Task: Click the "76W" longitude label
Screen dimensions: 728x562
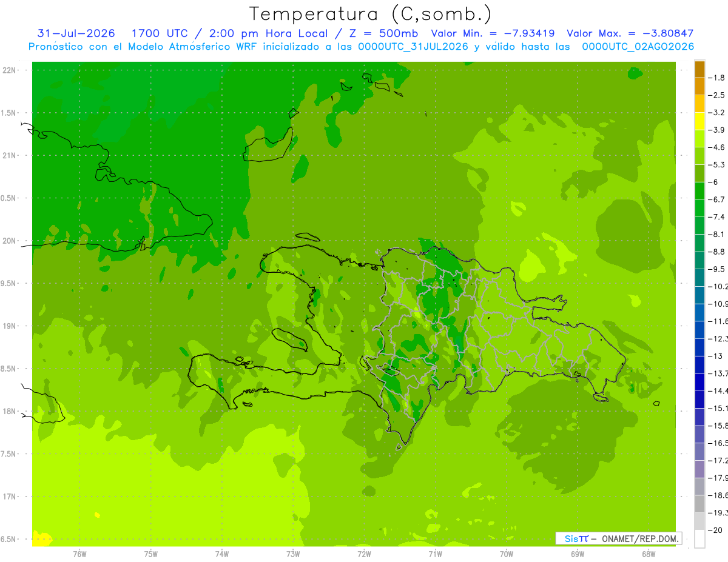Action: (x=79, y=554)
